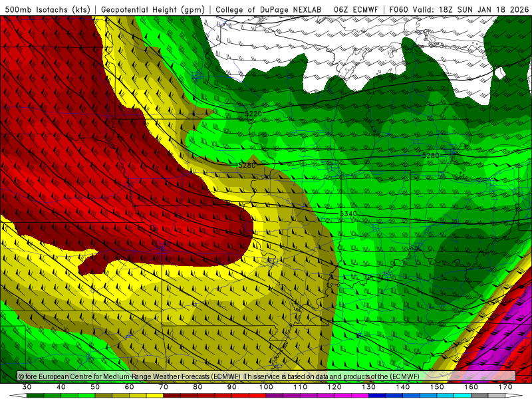
Task: Click the dark blue swatch starting at 130 kts
Action: pyautogui.click(x=377, y=396)
